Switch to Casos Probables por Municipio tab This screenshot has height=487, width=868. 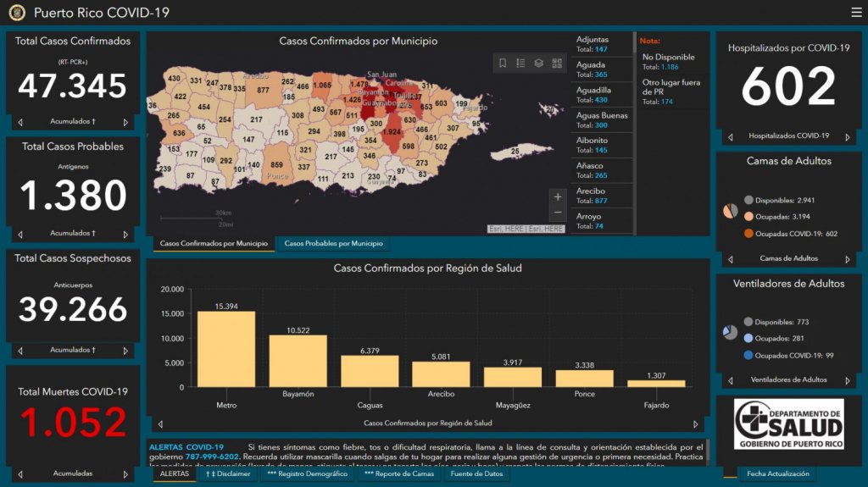333,244
